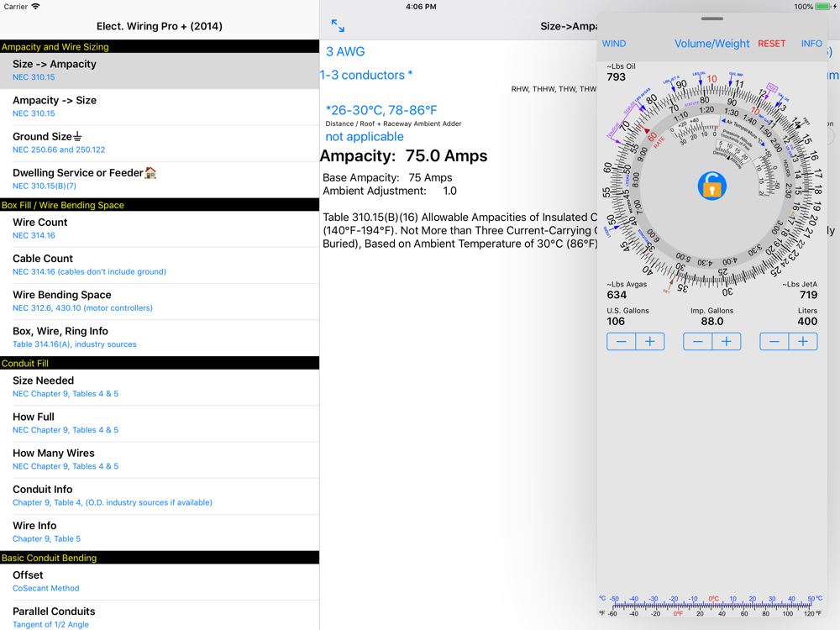Screen dimensions: 840x630
Task: Tap the 4:06 PM clock
Action: (421, 7)
